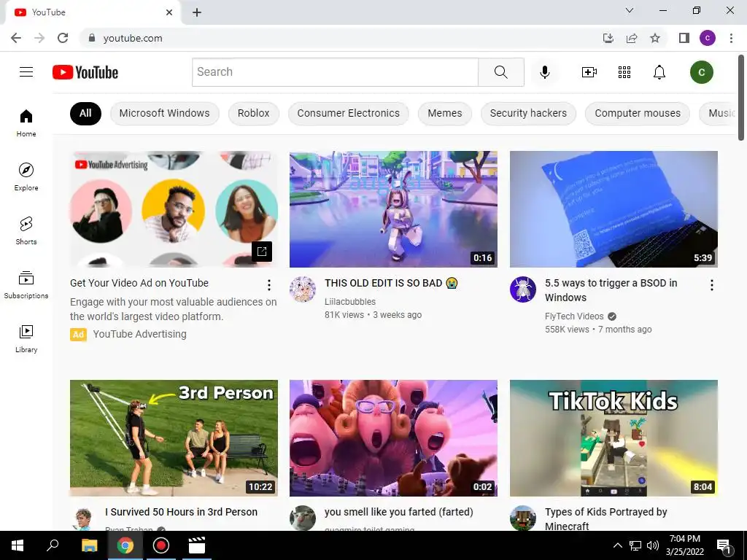Open the FlyTech Videos channel name
The height and width of the screenshot is (560, 747).
coord(574,316)
